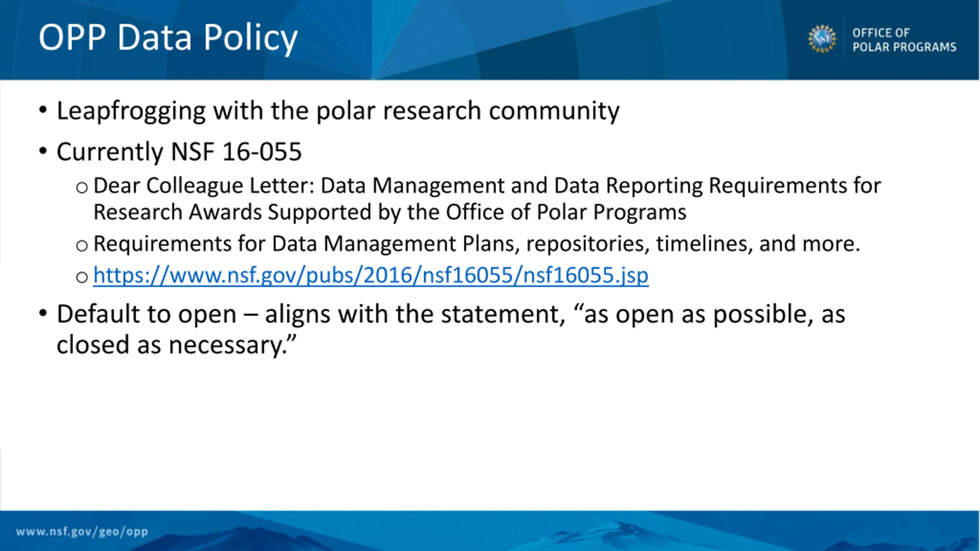Click the vertical divider beside the NSF logo
This screenshot has width=980, height=551.
coord(844,39)
